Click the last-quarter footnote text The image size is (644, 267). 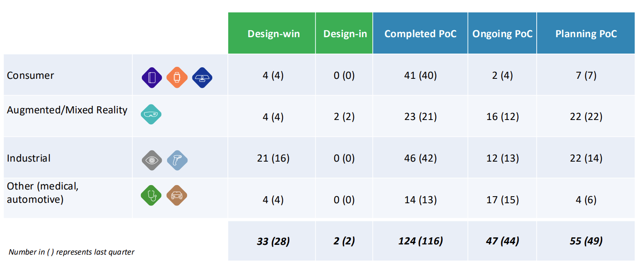point(71,252)
